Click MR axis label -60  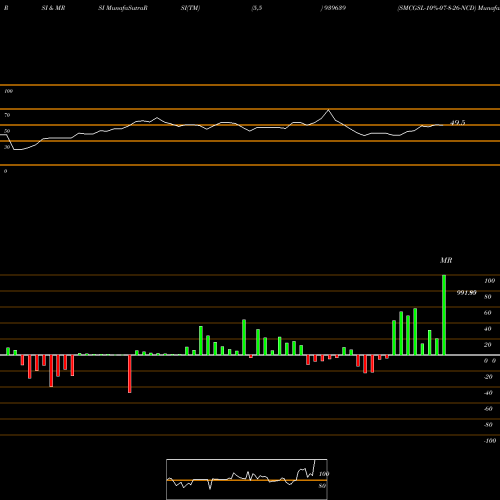[488, 409]
